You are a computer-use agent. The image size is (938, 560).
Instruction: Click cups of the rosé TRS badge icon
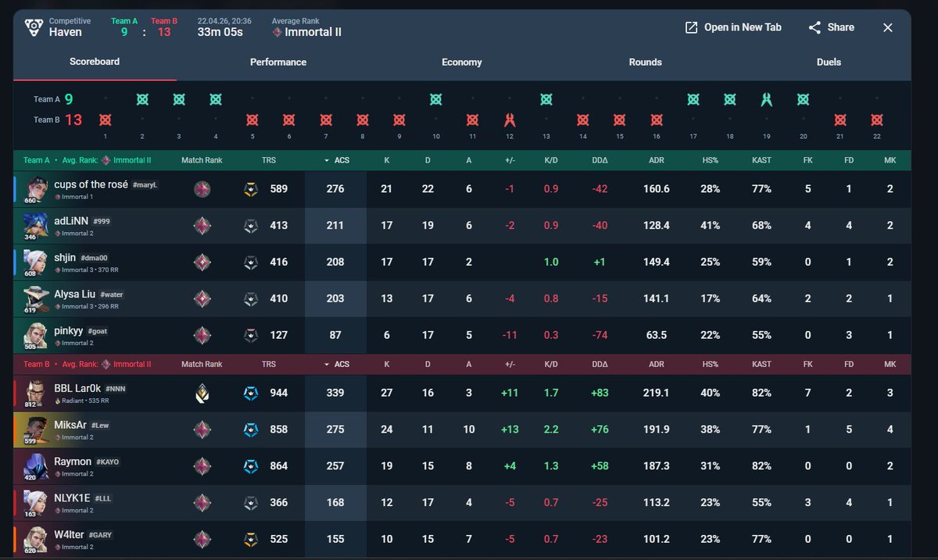pyautogui.click(x=249, y=189)
